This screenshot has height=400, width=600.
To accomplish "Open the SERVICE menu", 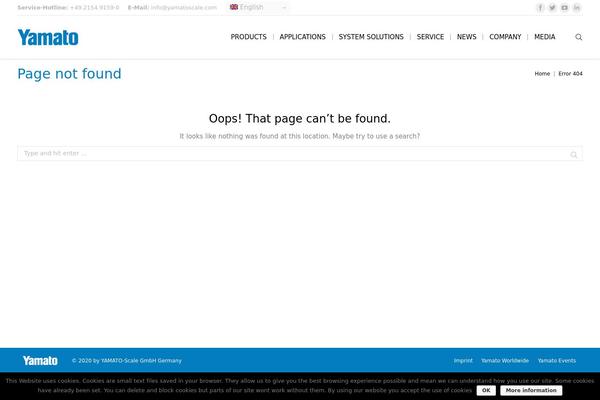I will point(430,37).
